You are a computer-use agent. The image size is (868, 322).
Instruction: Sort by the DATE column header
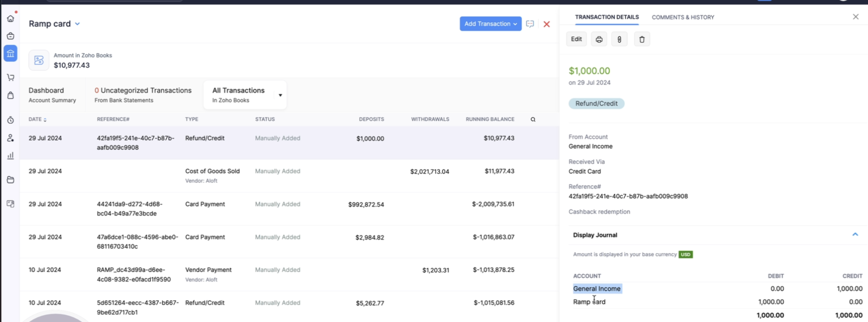tap(37, 119)
